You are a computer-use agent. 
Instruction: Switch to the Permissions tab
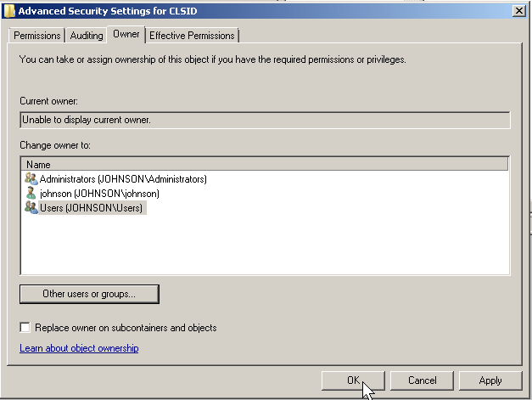tap(37, 36)
